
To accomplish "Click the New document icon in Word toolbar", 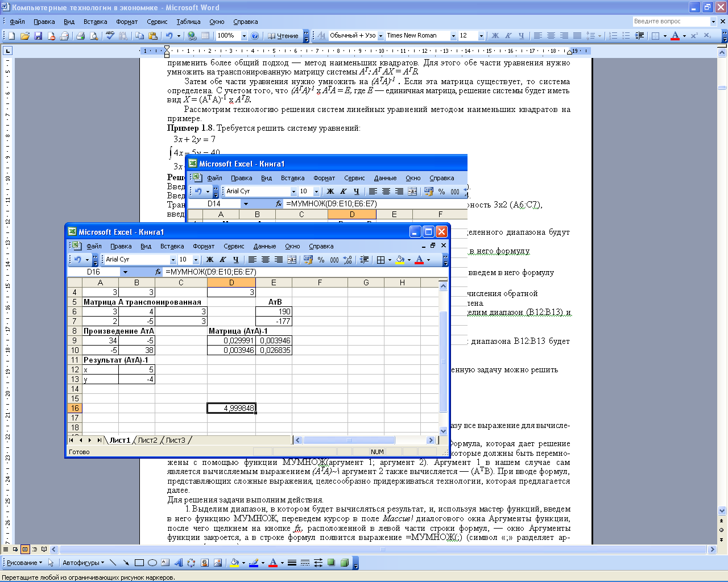I will click(x=12, y=36).
